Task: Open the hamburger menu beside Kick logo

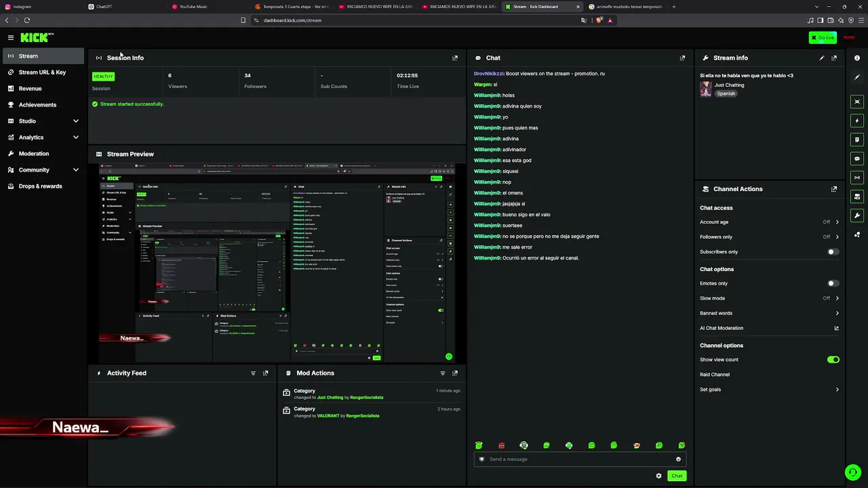Action: point(11,37)
